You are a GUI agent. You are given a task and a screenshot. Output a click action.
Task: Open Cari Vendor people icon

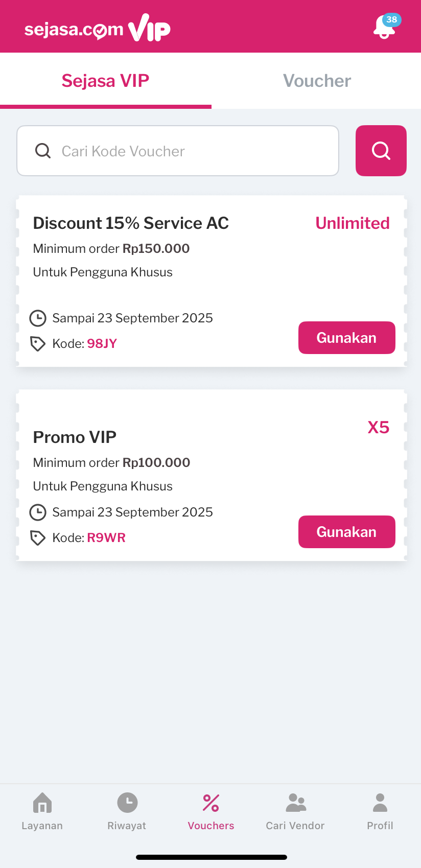click(x=295, y=803)
